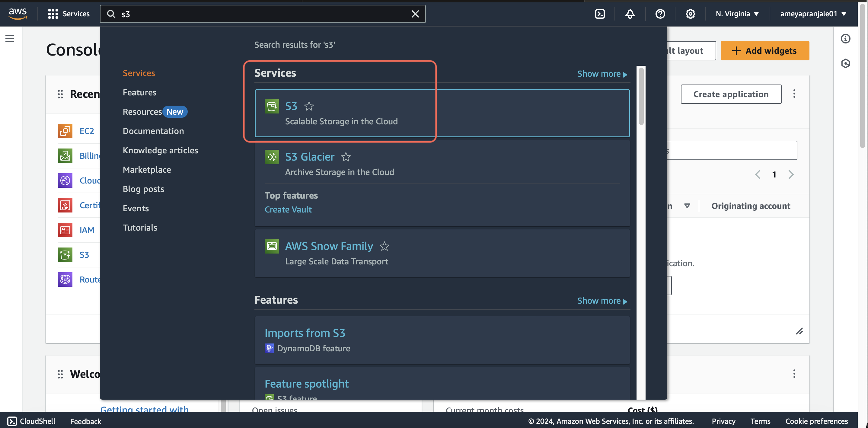Click the notifications bell icon
Viewport: 868px width, 428px height.
(x=630, y=13)
